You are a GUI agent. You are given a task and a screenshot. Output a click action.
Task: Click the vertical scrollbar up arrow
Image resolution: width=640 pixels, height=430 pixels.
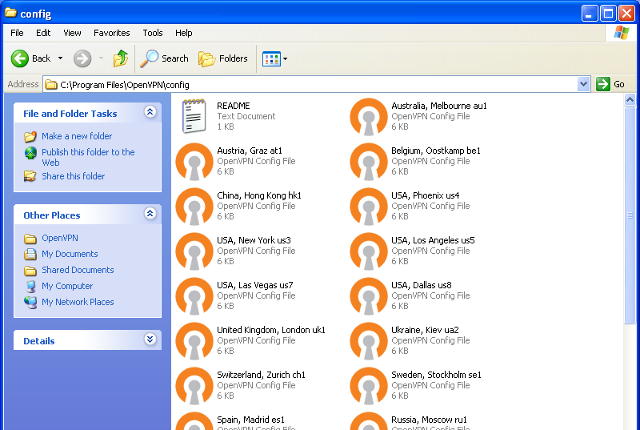[630, 100]
